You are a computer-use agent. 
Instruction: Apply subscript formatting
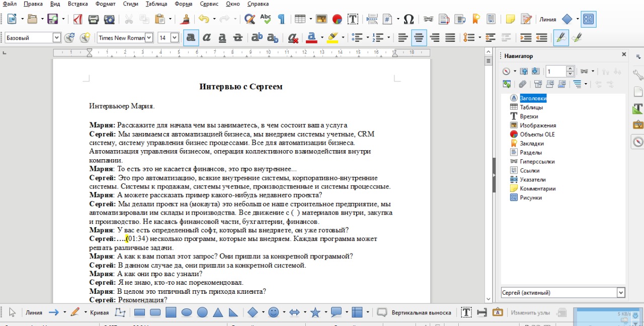273,38
